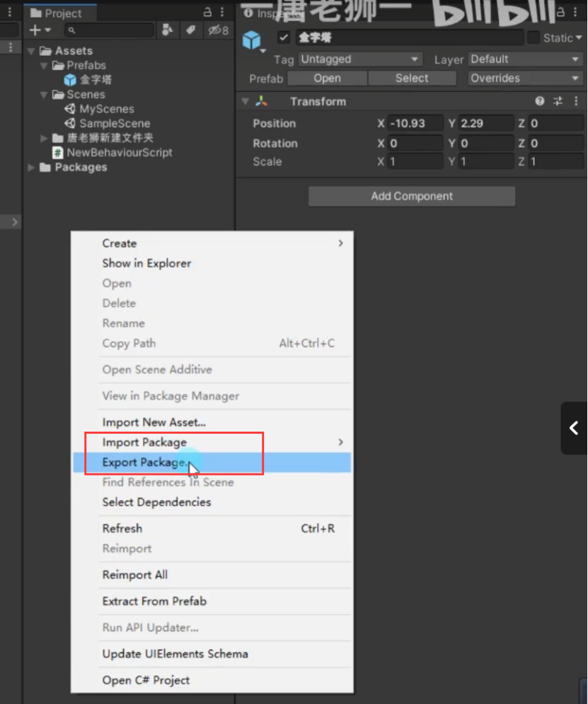The width and height of the screenshot is (588, 704).
Task: Collapse the Scenes folder arrow
Action: click(44, 95)
